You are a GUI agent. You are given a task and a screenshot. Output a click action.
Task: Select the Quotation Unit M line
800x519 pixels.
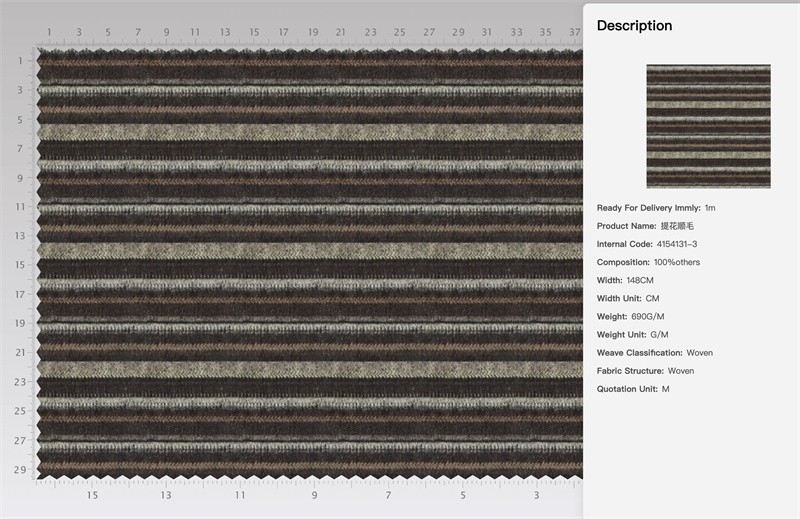[633, 389]
